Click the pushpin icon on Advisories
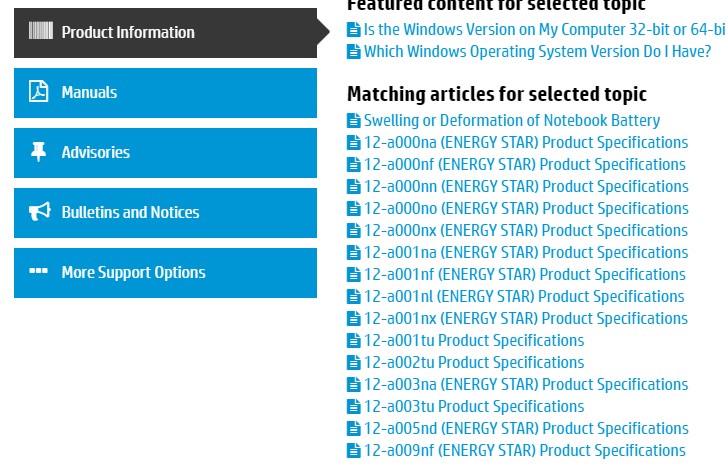726x465 pixels. (38, 151)
